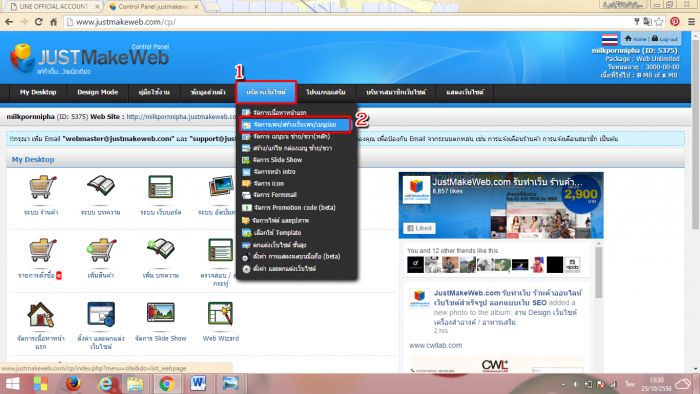Open the milkpornnipha.justmakeweb website link
The height and width of the screenshot is (394, 700).
coord(181,117)
